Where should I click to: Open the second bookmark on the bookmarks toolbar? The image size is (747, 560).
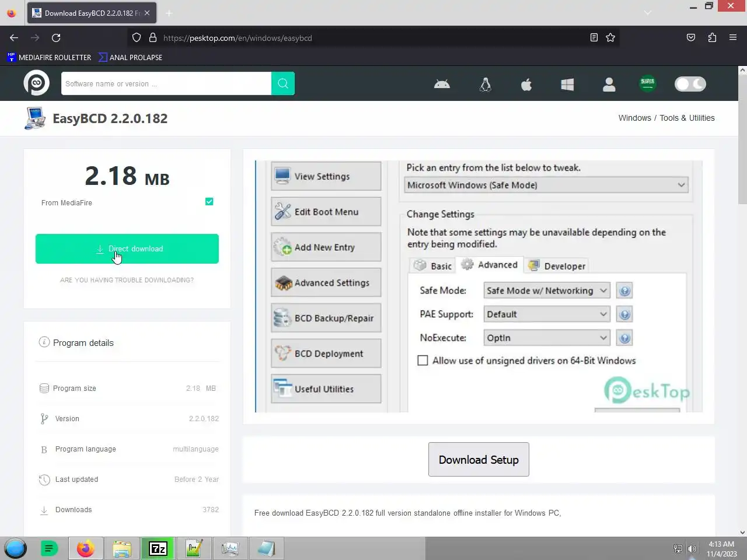click(130, 57)
